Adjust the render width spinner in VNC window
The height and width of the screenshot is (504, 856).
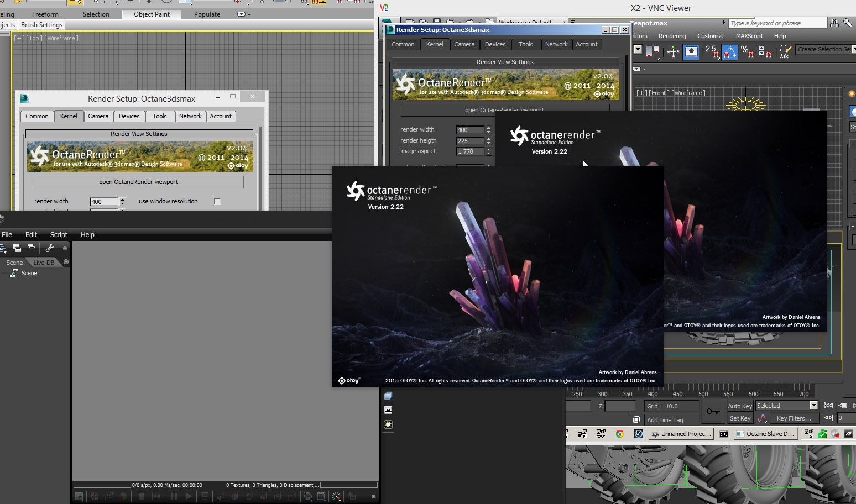(488, 130)
